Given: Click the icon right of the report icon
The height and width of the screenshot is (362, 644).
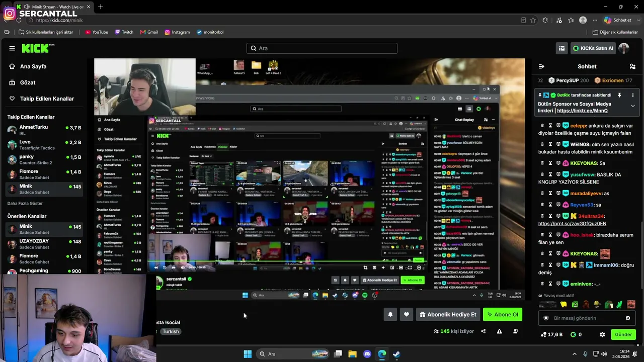Looking at the screenshot, I should [x=515, y=331].
